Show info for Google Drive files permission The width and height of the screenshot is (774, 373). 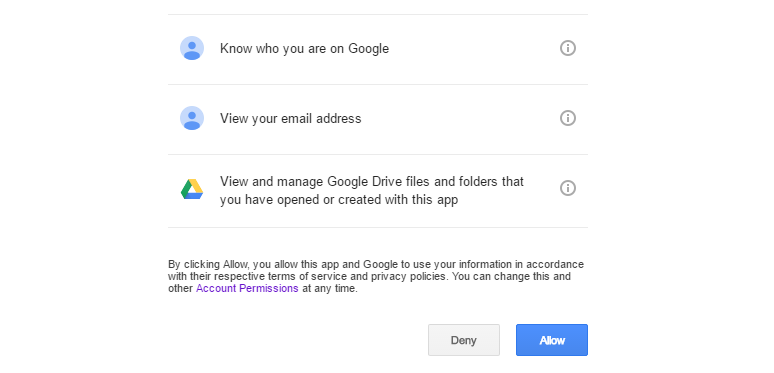tap(568, 188)
